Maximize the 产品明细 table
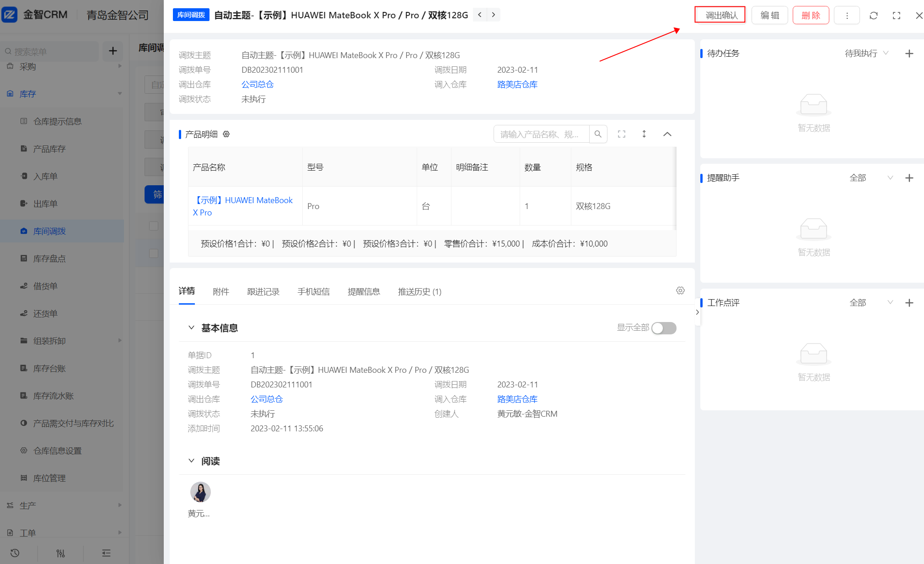The height and width of the screenshot is (564, 924). pos(622,134)
